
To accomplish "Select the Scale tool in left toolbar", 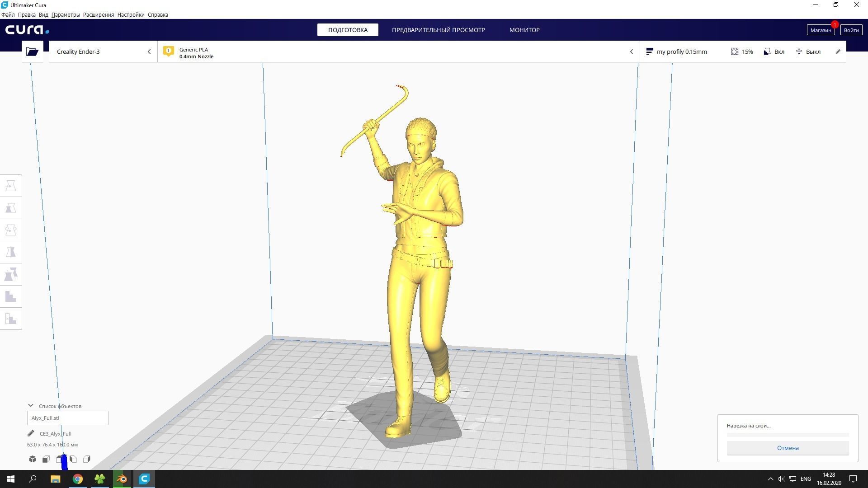I will [x=11, y=208].
